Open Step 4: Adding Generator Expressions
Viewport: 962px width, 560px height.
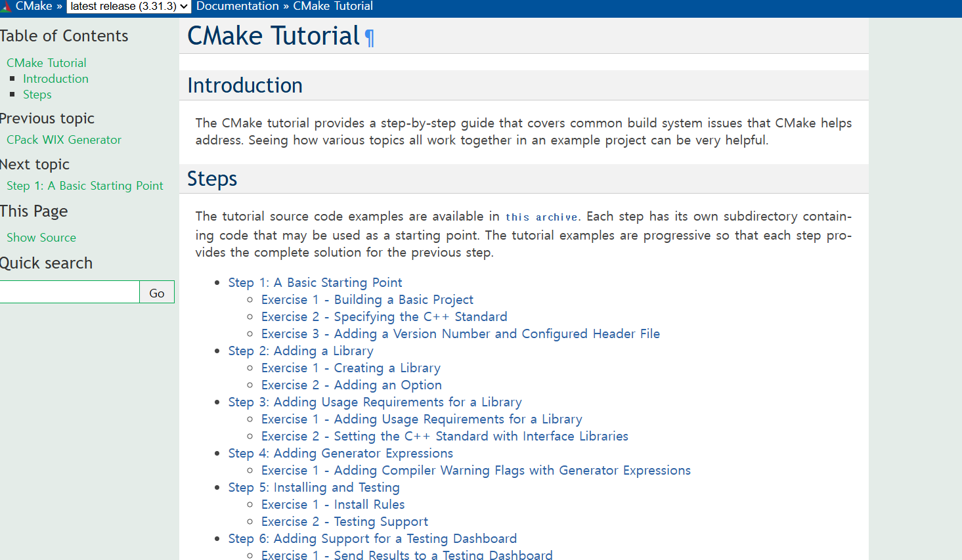coord(341,454)
